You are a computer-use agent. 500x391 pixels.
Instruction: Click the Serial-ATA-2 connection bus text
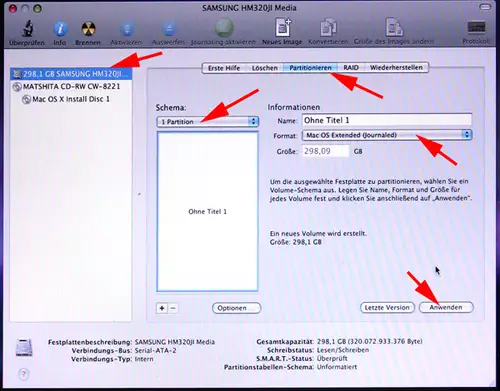[156, 350]
